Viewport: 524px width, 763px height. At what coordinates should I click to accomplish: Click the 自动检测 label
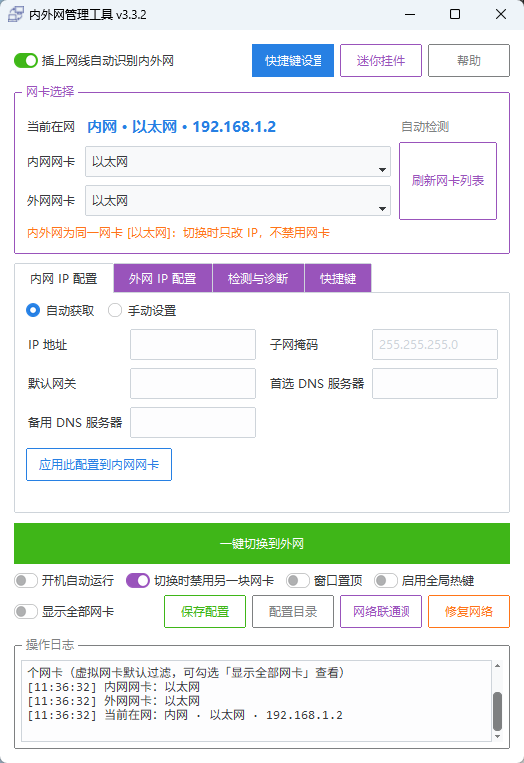coord(425,127)
